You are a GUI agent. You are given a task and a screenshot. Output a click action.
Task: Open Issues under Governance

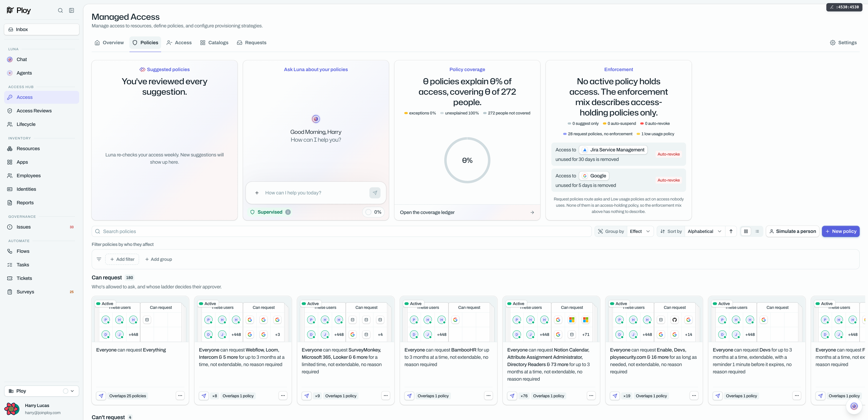click(41, 227)
